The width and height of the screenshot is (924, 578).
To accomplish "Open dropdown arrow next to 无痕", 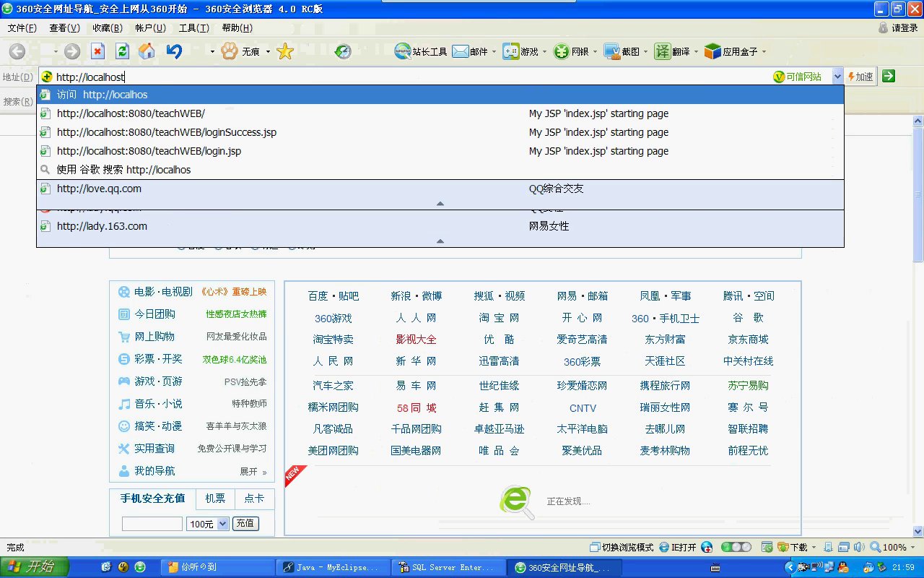I will 268,52.
